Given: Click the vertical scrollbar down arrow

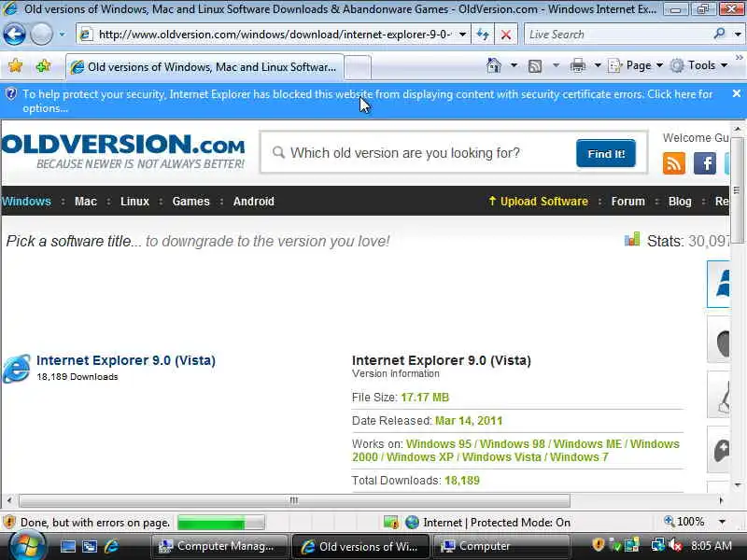Looking at the screenshot, I should (x=737, y=485).
